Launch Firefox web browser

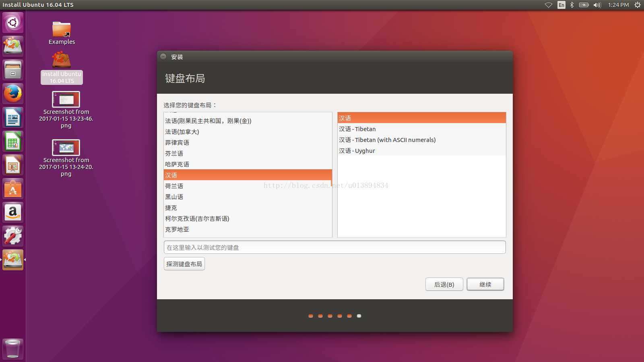(13, 94)
